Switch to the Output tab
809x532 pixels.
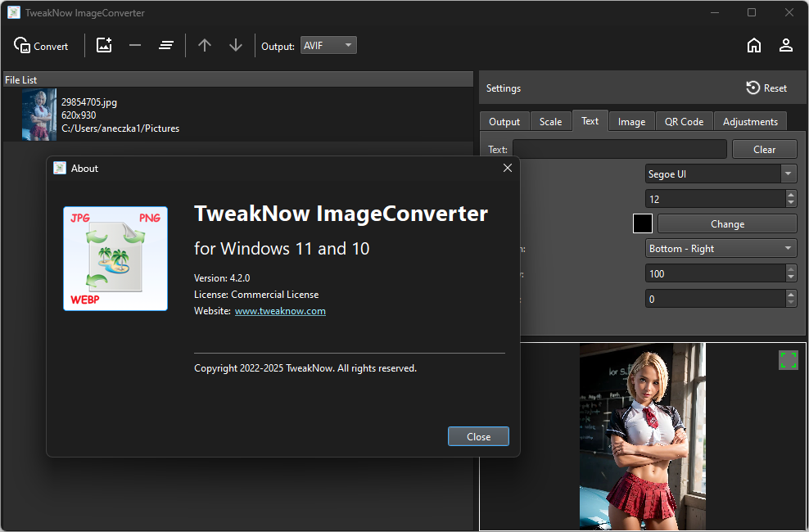[x=504, y=122]
